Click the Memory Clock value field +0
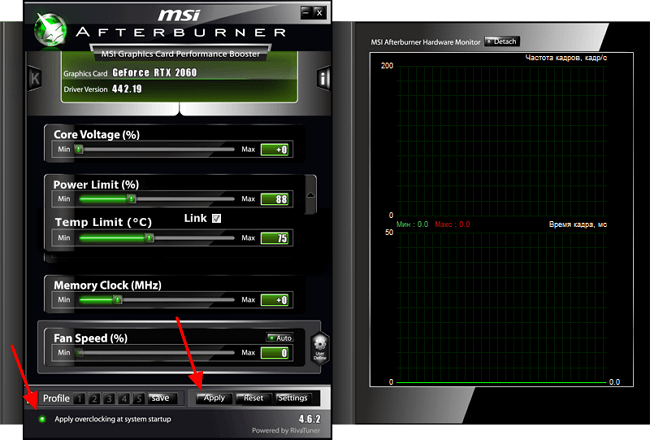The height and width of the screenshot is (440, 650). click(x=275, y=300)
